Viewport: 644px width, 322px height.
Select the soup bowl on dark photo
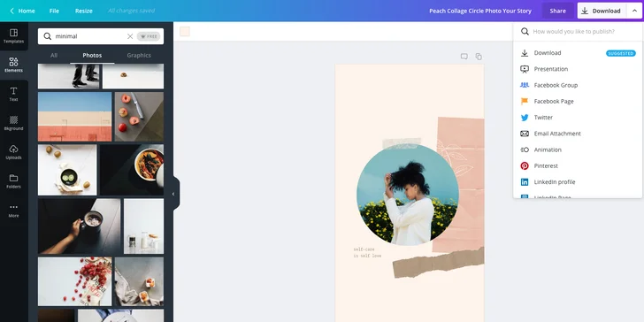click(132, 170)
